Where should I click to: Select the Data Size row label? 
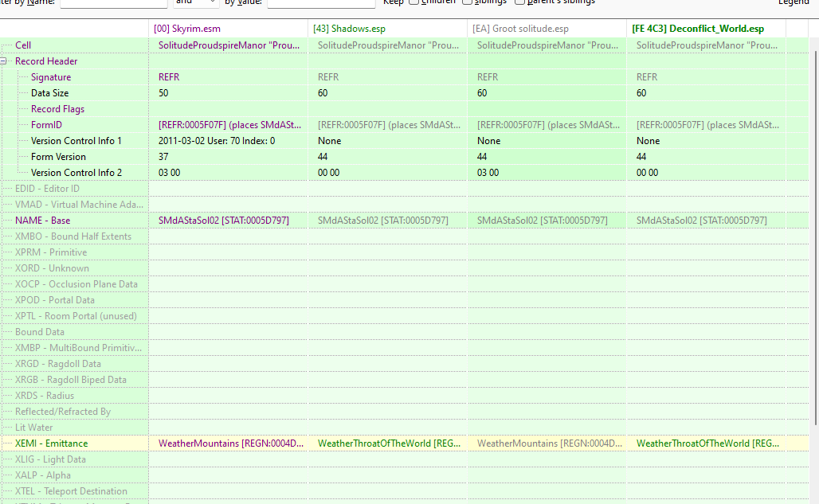coord(49,93)
